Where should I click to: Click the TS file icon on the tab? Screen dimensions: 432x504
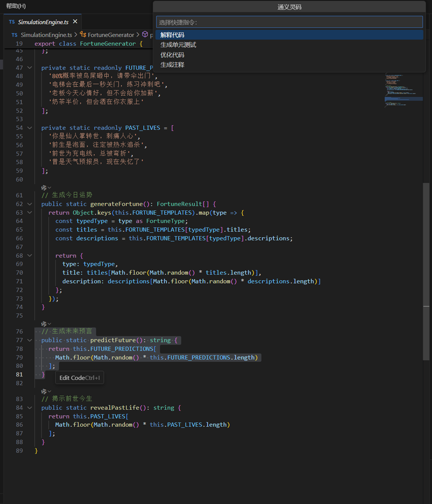[x=12, y=22]
